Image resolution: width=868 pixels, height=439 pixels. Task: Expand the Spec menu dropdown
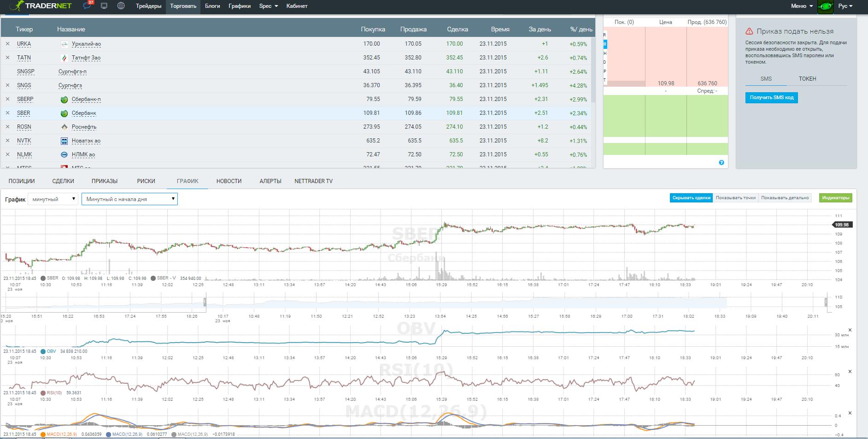click(x=269, y=6)
